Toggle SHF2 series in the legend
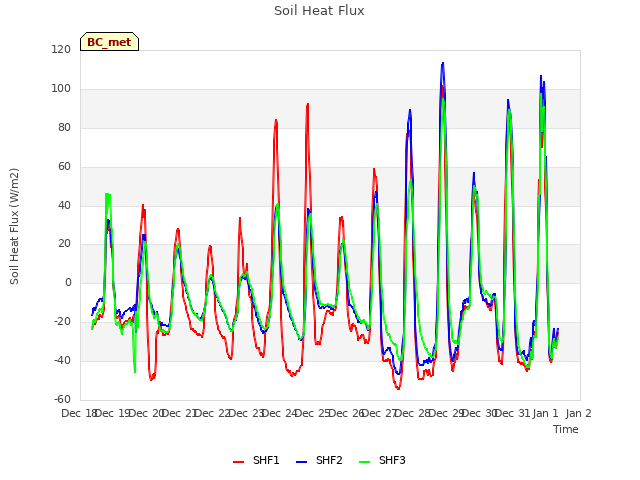Image resolution: width=640 pixels, height=480 pixels. pos(319,460)
